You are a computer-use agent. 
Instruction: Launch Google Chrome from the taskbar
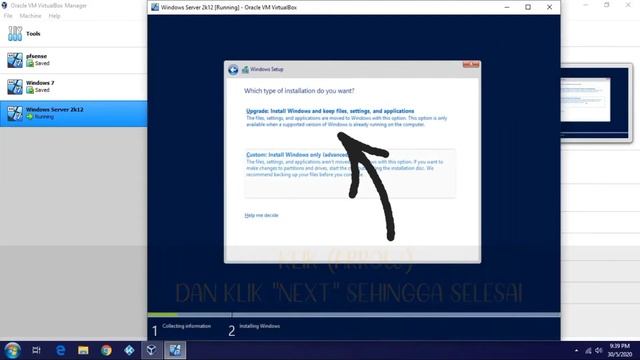(107, 350)
